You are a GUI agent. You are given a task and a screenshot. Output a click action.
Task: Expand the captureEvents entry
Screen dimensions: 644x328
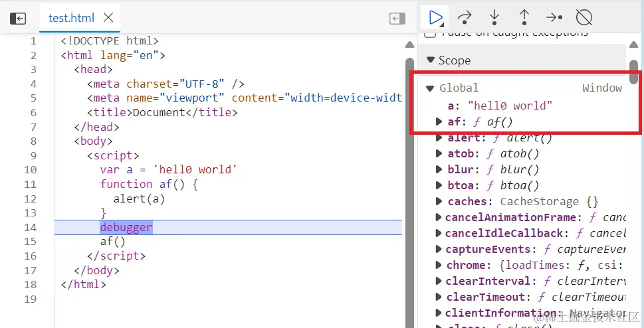[439, 249]
